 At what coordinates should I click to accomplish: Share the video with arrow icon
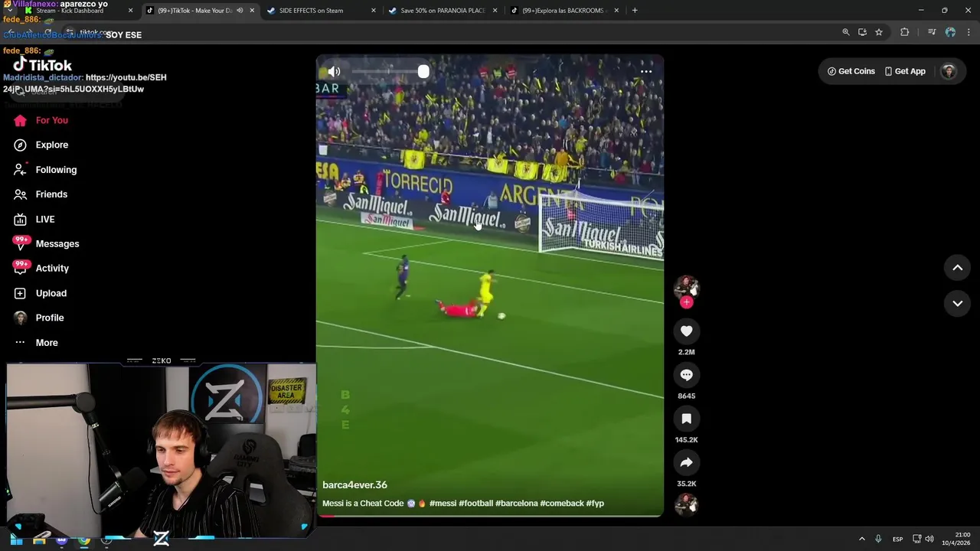(686, 462)
